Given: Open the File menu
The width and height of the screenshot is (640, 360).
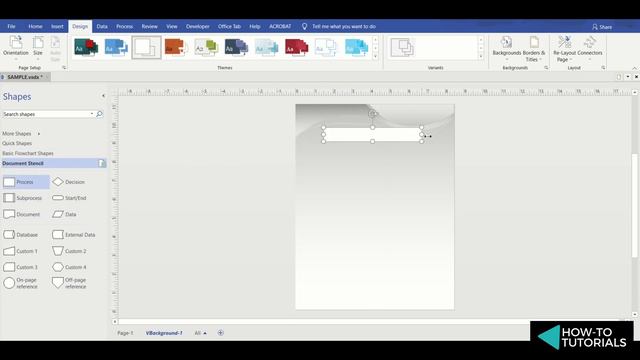Looking at the screenshot, I should tap(11, 27).
